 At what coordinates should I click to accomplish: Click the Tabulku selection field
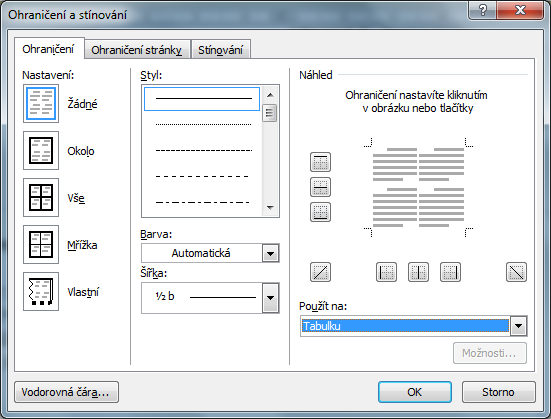[x=405, y=326]
